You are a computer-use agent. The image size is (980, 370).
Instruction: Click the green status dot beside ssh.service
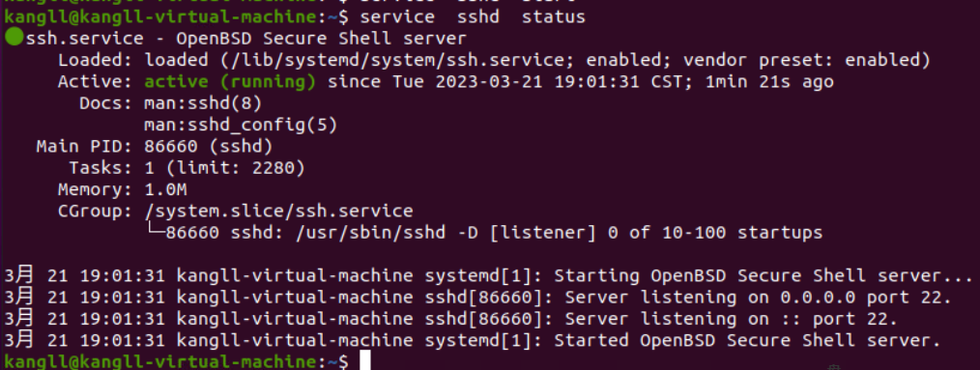pos(14,39)
